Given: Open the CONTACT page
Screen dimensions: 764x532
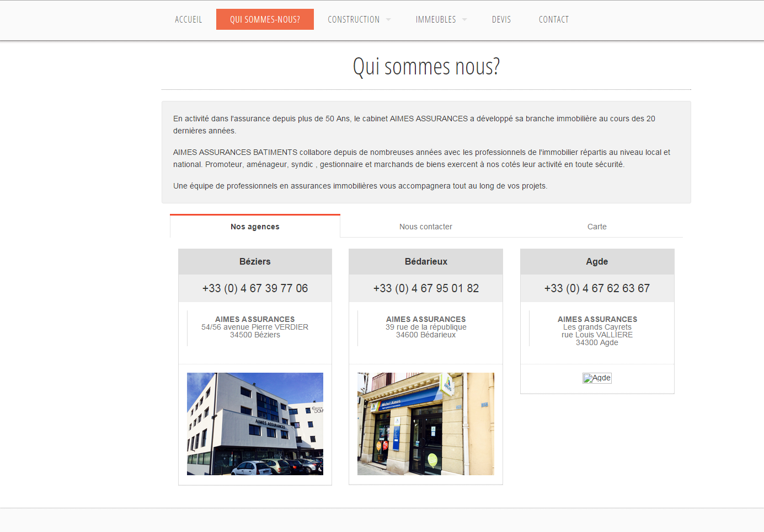Looking at the screenshot, I should (x=554, y=19).
